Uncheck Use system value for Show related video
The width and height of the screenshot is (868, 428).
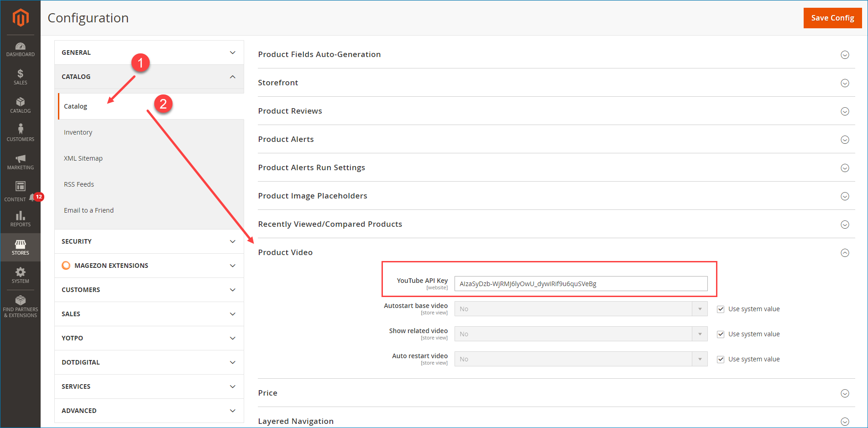(x=721, y=334)
